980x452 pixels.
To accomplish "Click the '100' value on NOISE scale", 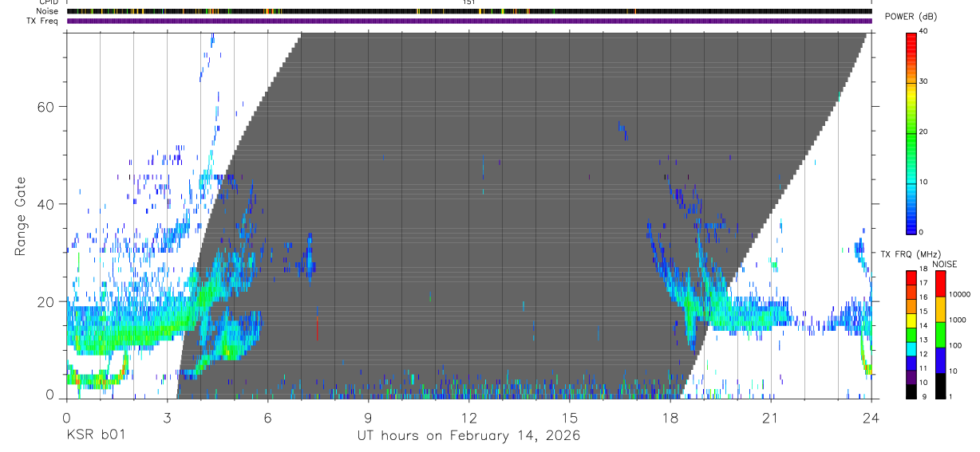I will 954,345.
